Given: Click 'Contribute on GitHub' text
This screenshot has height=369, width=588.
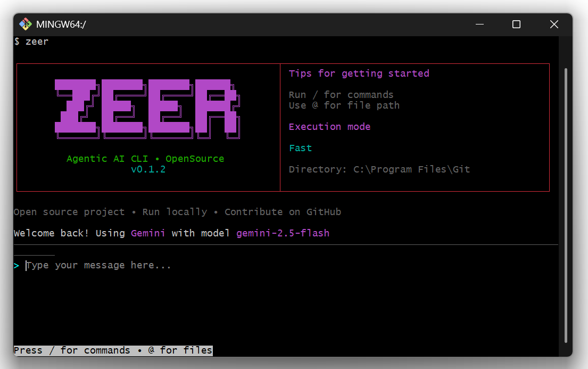Looking at the screenshot, I should (x=283, y=212).
